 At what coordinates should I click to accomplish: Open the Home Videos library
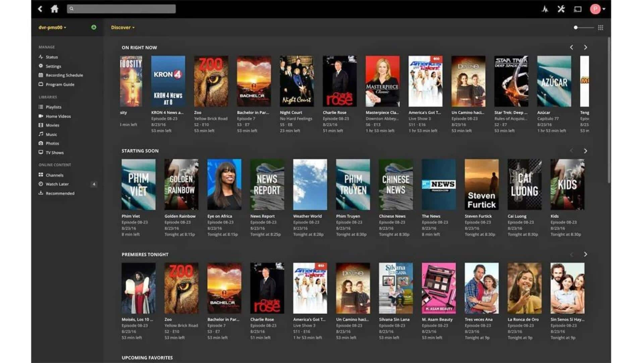pos(55,116)
